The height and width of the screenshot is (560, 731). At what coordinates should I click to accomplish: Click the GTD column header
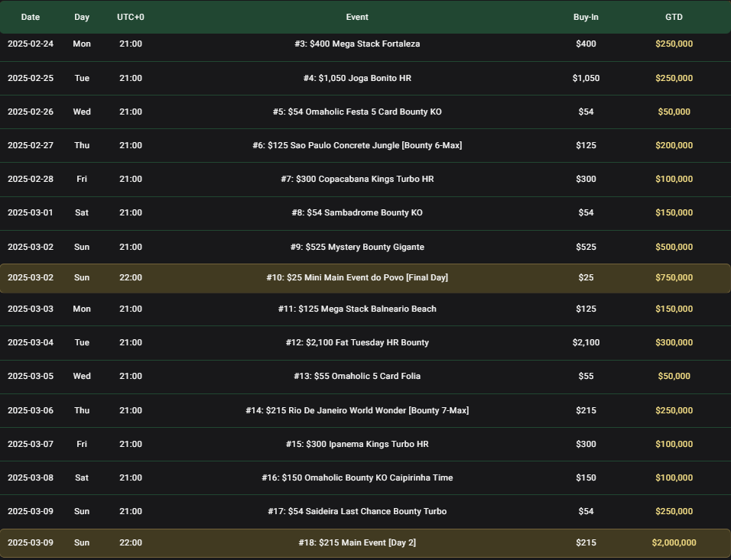pyautogui.click(x=674, y=17)
